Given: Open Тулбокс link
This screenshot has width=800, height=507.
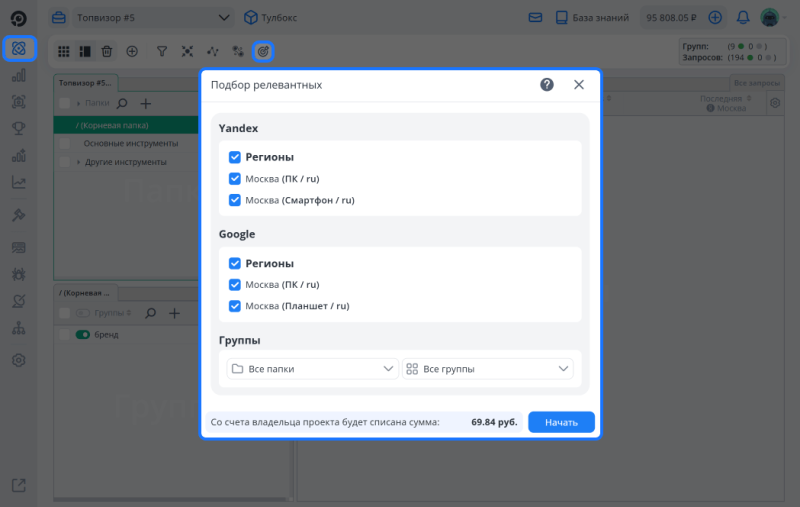Looking at the screenshot, I should (270, 18).
